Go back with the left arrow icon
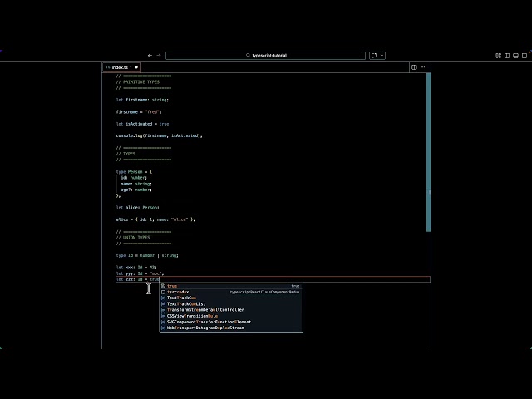The height and width of the screenshot is (399, 532). [x=150, y=56]
